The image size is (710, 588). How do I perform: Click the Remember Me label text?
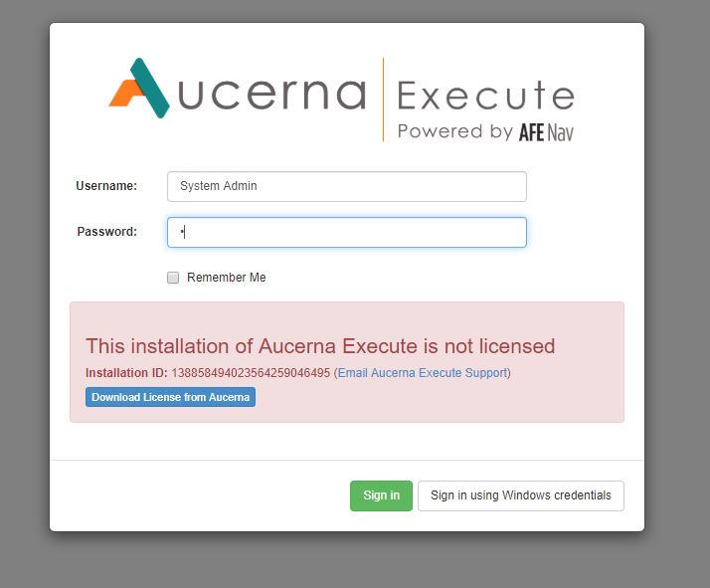227,278
